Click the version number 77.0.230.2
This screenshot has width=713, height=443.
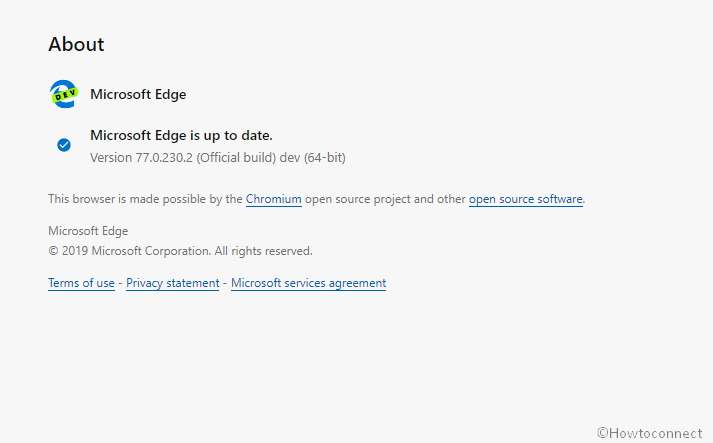[164, 157]
